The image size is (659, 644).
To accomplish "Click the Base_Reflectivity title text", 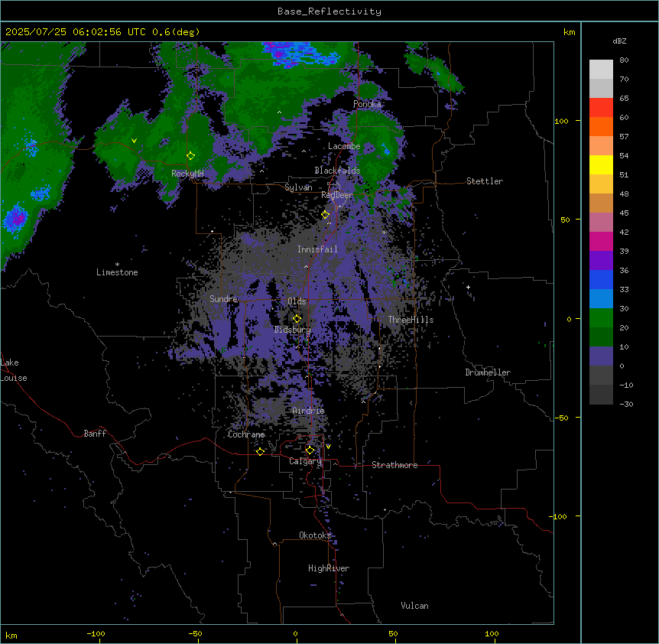I will pos(329,11).
